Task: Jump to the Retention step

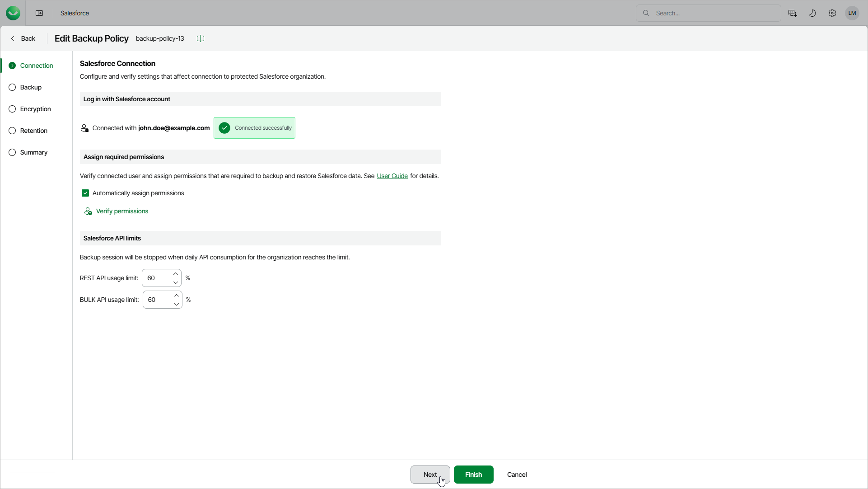Action: [x=33, y=131]
